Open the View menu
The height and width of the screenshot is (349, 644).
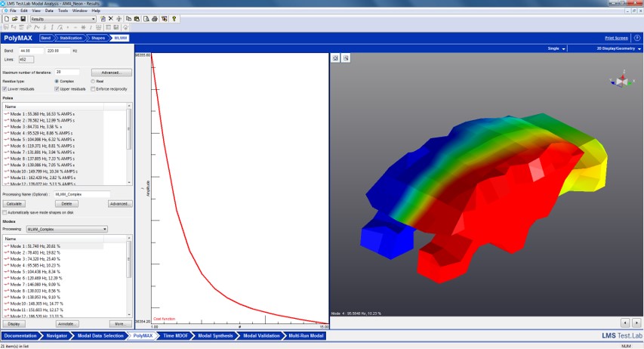tap(36, 11)
